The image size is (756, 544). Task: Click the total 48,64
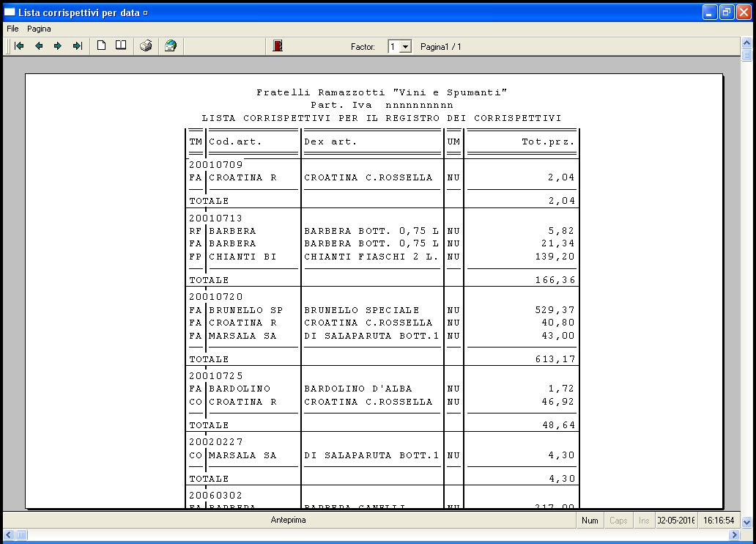pos(558,425)
